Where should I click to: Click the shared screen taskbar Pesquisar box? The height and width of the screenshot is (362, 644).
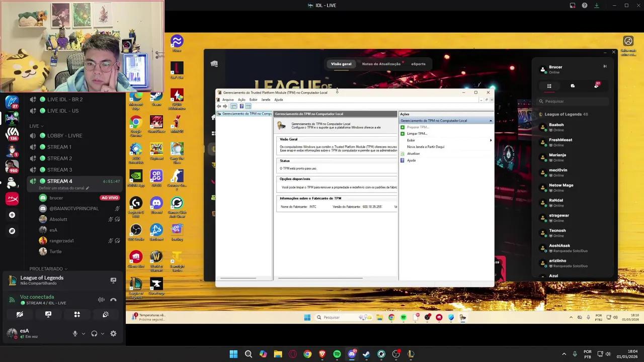point(344,317)
